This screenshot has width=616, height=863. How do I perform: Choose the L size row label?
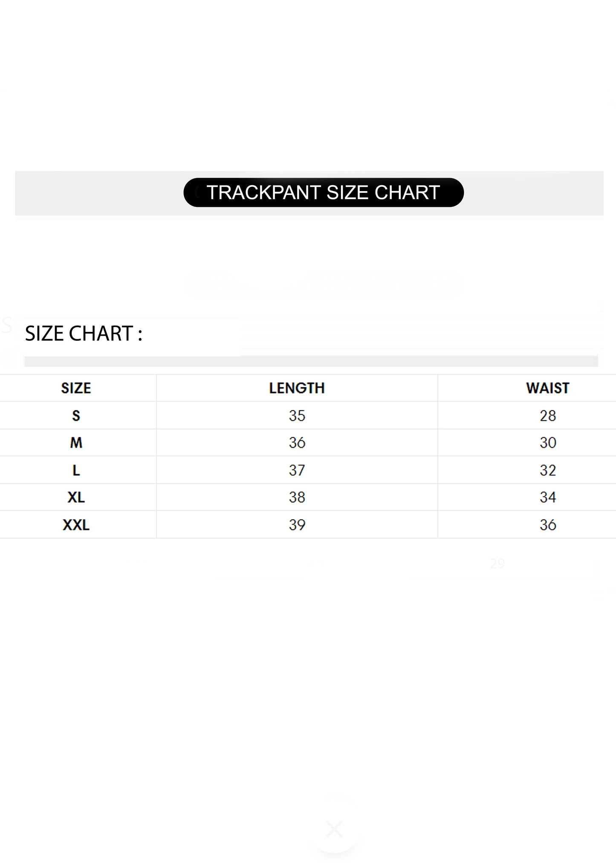pos(76,470)
